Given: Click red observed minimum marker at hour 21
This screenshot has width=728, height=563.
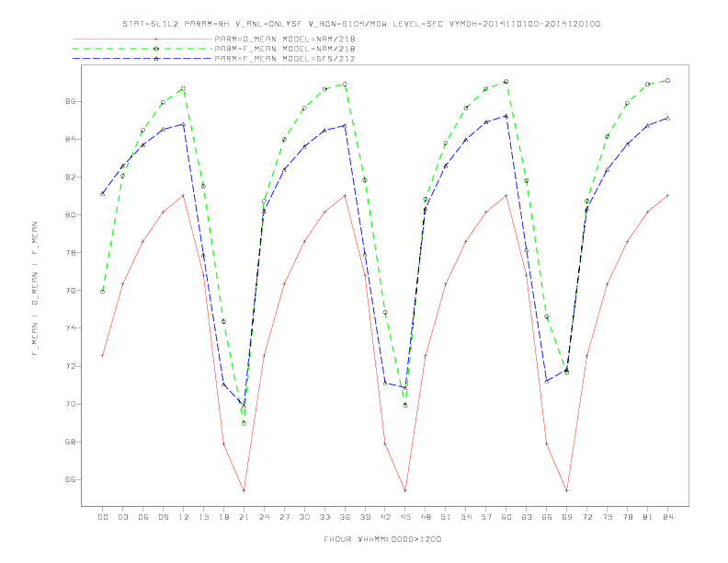Looking at the screenshot, I should pyautogui.click(x=244, y=490).
